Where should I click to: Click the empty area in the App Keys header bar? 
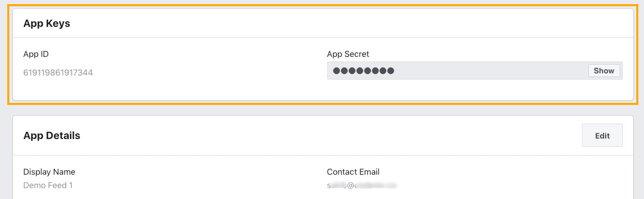click(351, 23)
